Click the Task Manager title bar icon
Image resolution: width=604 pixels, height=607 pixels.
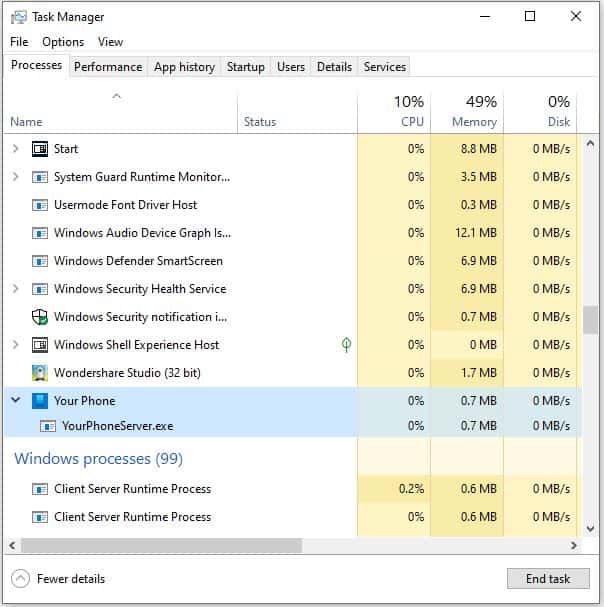point(19,17)
